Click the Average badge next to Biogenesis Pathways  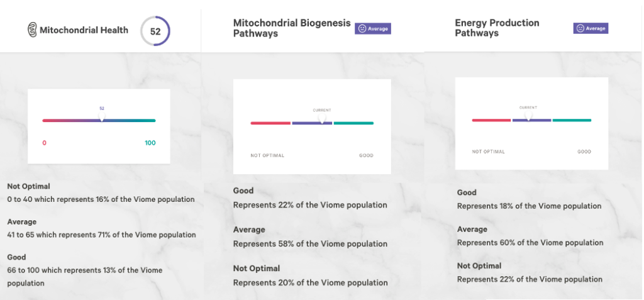(x=373, y=29)
